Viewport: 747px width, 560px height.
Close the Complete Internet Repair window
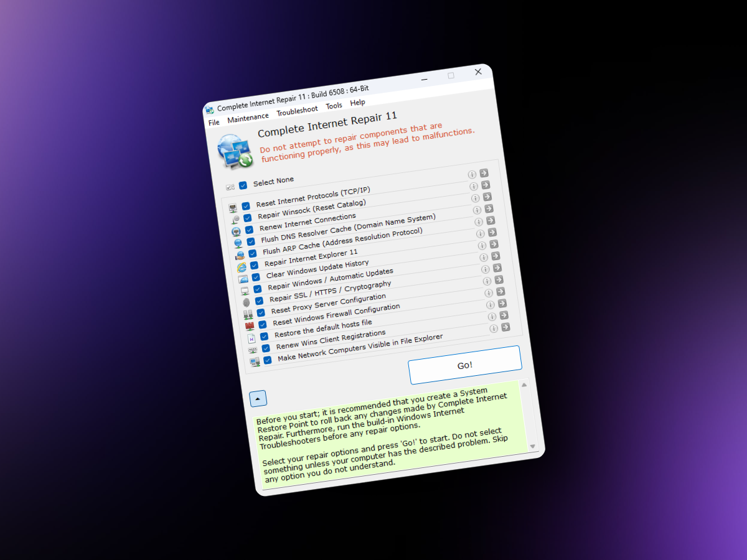click(x=478, y=72)
